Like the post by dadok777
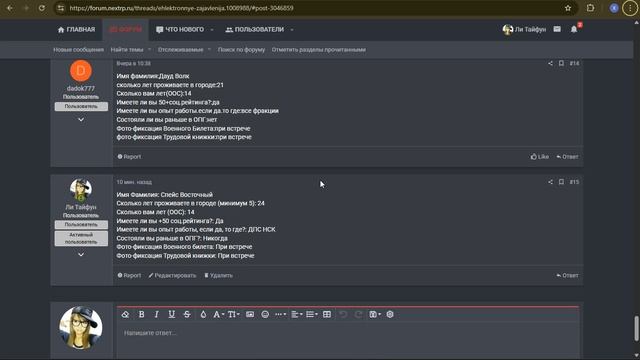 point(540,157)
